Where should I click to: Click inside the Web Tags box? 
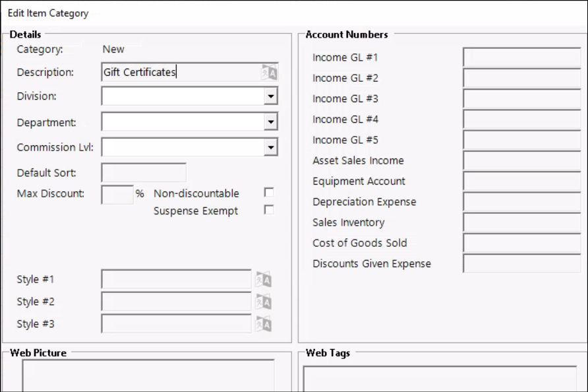[439, 379]
